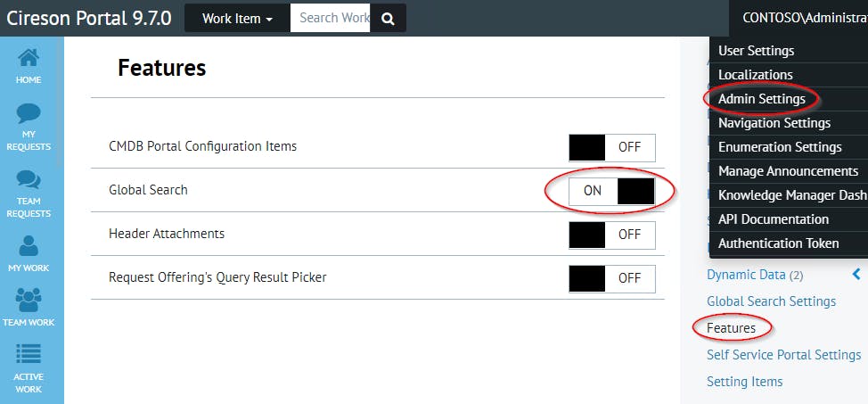Open the Team Work sidebar icon
868x404 pixels.
(29, 308)
